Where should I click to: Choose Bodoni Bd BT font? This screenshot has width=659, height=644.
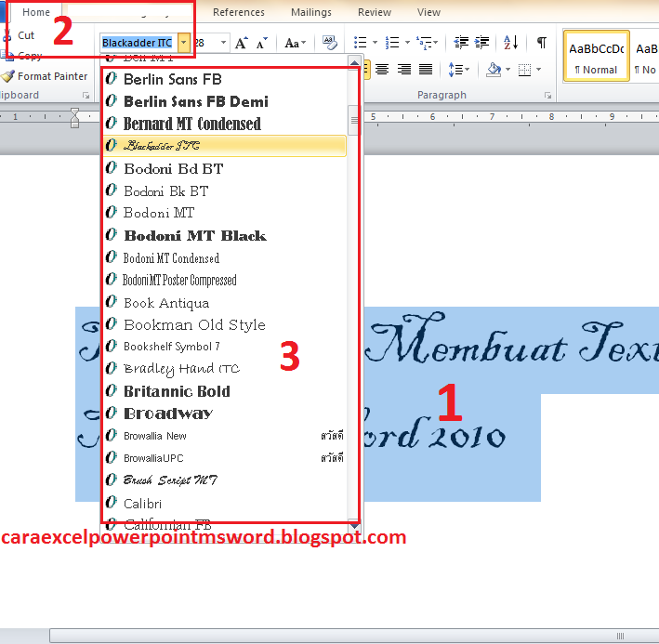225,168
